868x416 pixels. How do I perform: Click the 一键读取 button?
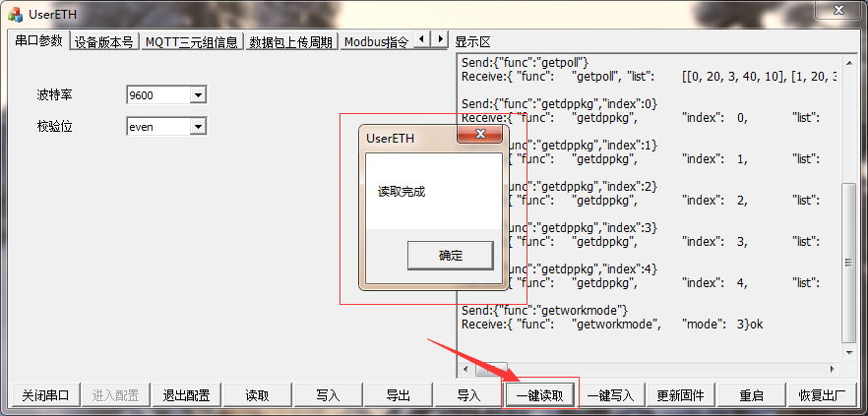(539, 395)
